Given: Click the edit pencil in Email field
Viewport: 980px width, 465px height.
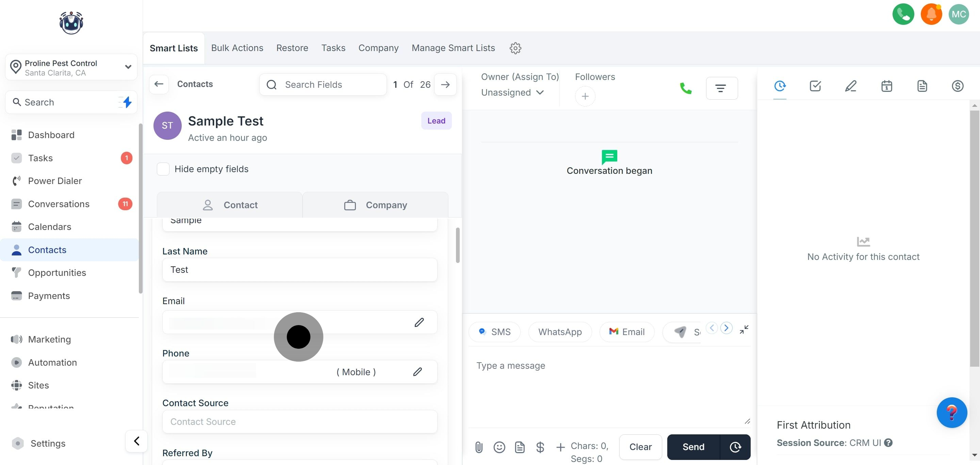Looking at the screenshot, I should tap(419, 322).
